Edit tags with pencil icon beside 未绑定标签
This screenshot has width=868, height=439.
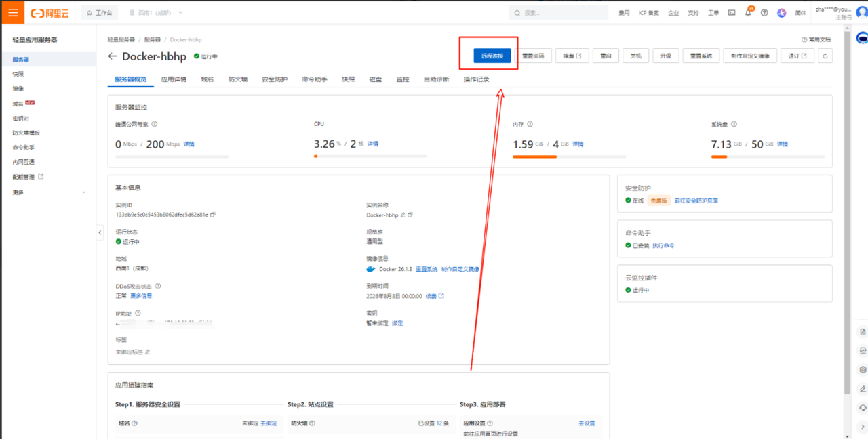[x=148, y=352]
